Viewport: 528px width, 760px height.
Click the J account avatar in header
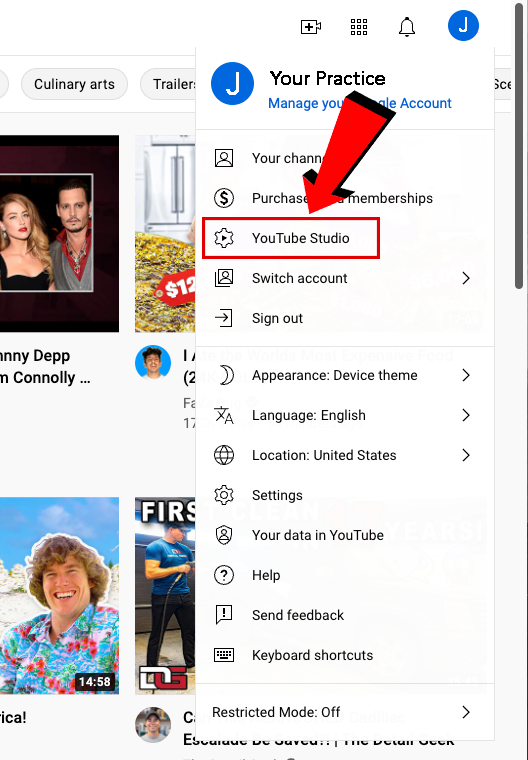click(x=463, y=25)
